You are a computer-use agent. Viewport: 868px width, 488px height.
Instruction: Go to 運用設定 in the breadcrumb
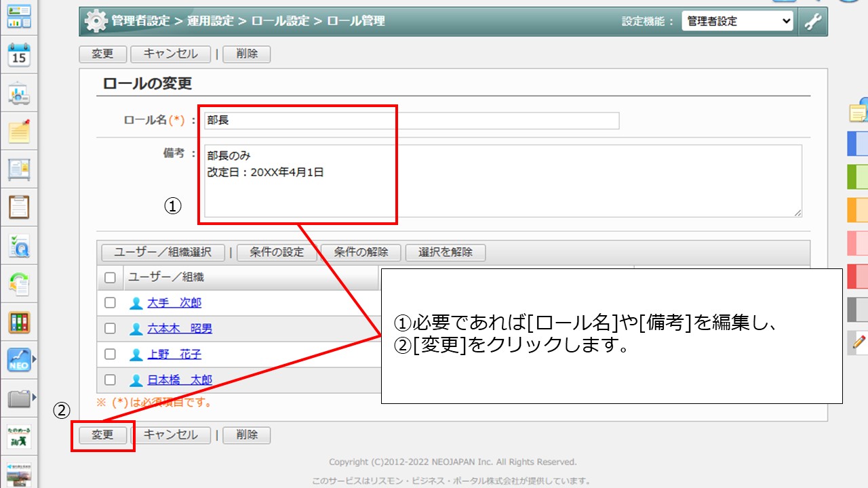[x=205, y=21]
